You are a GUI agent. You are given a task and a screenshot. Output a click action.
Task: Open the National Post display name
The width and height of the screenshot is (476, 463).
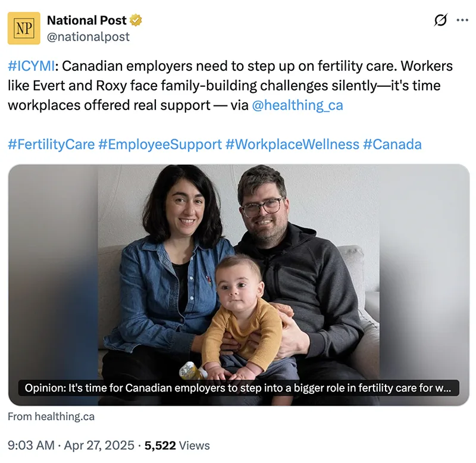coord(87,21)
